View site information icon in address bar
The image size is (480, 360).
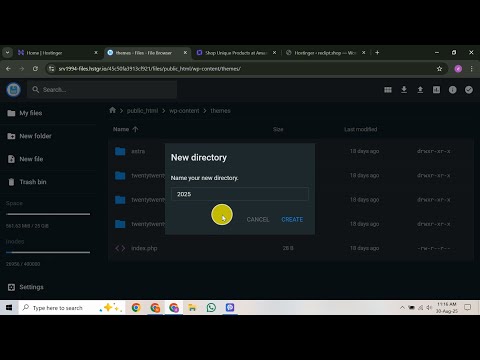pyautogui.click(x=51, y=69)
